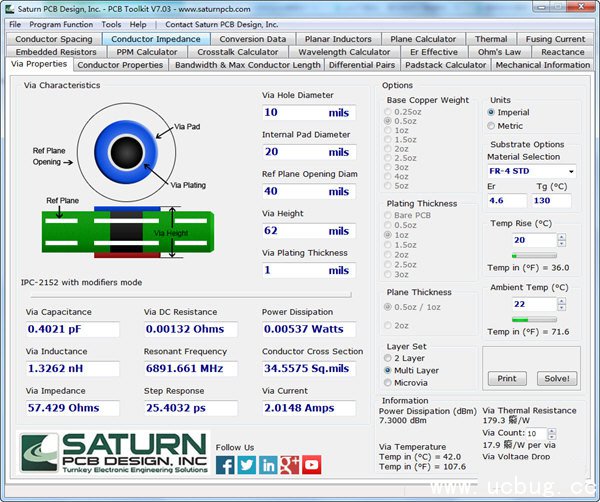This screenshot has height=502, width=600.
Task: Open the YouTube icon link
Action: 312,464
